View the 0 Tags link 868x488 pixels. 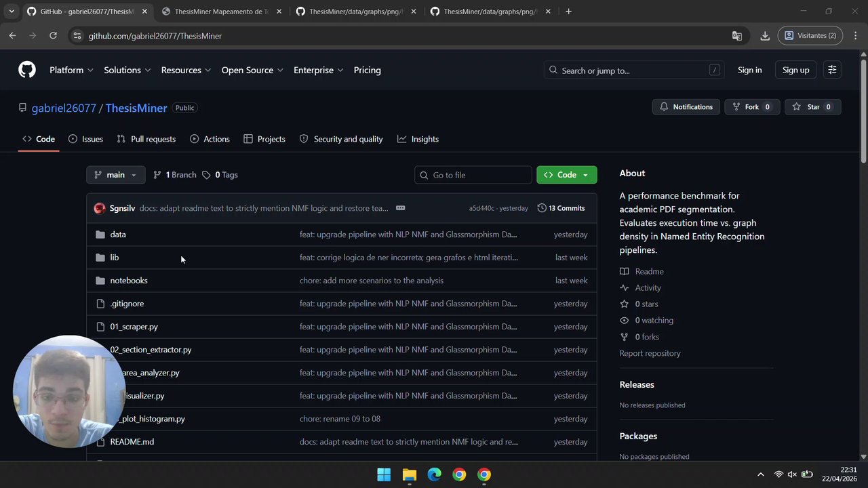(220, 175)
